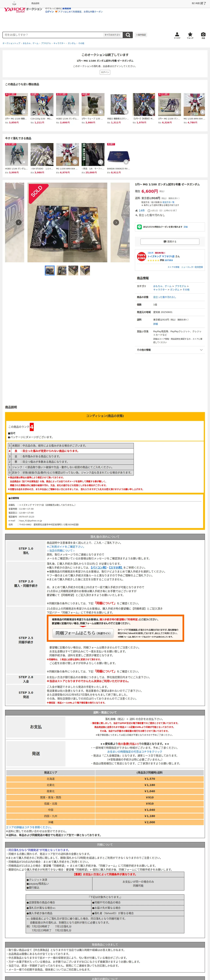The height and width of the screenshot is (980, 210).
Task: Click the 出品 camera icon
Action: click(203, 35)
